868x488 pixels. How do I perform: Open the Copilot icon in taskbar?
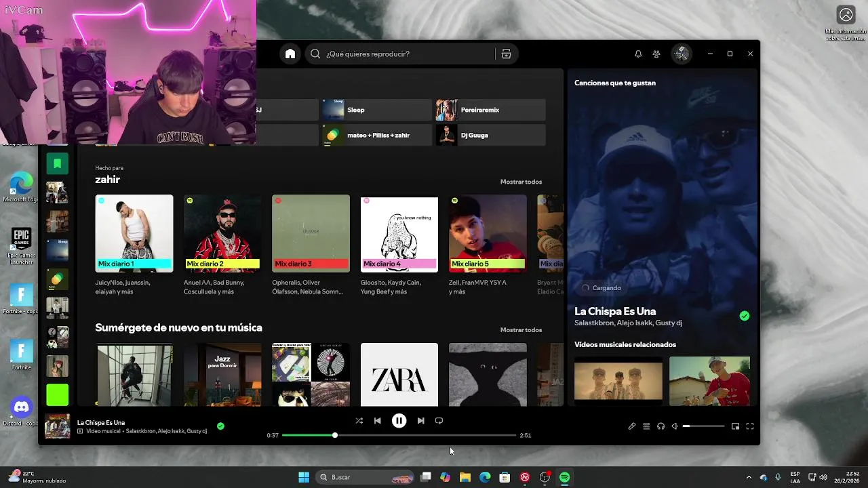[x=445, y=477]
